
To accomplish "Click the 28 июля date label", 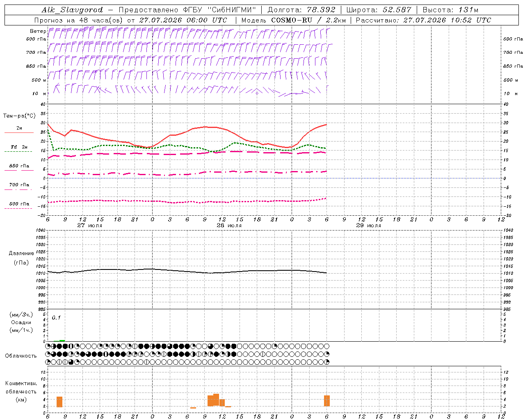I will (x=229, y=226).
